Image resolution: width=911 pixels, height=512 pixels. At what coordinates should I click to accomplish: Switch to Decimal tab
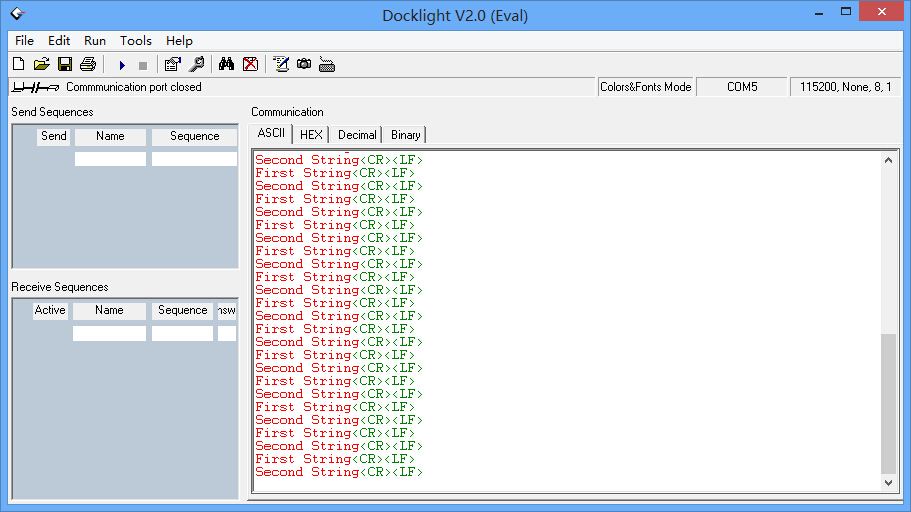[x=357, y=135]
